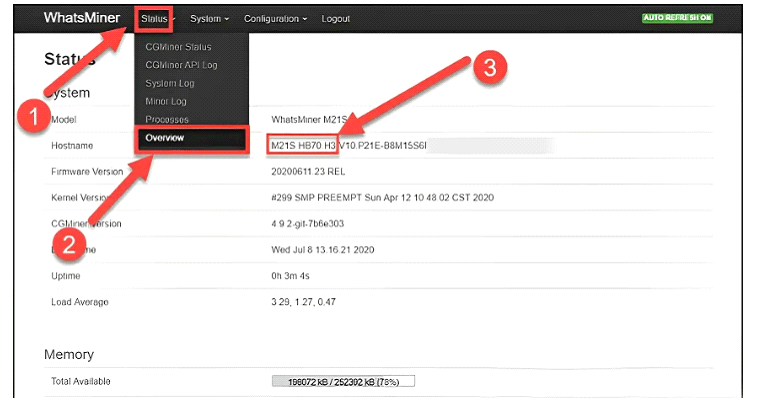Click the Load Average row label
Image resolution: width=757 pixels, height=398 pixels.
(80, 302)
